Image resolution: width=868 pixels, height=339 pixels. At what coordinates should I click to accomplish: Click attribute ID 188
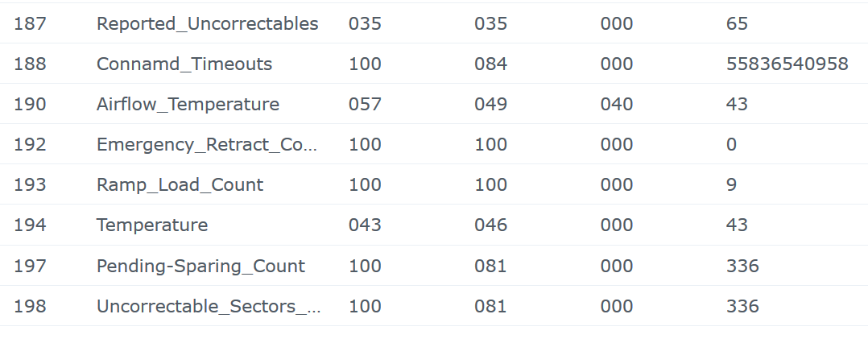click(30, 64)
